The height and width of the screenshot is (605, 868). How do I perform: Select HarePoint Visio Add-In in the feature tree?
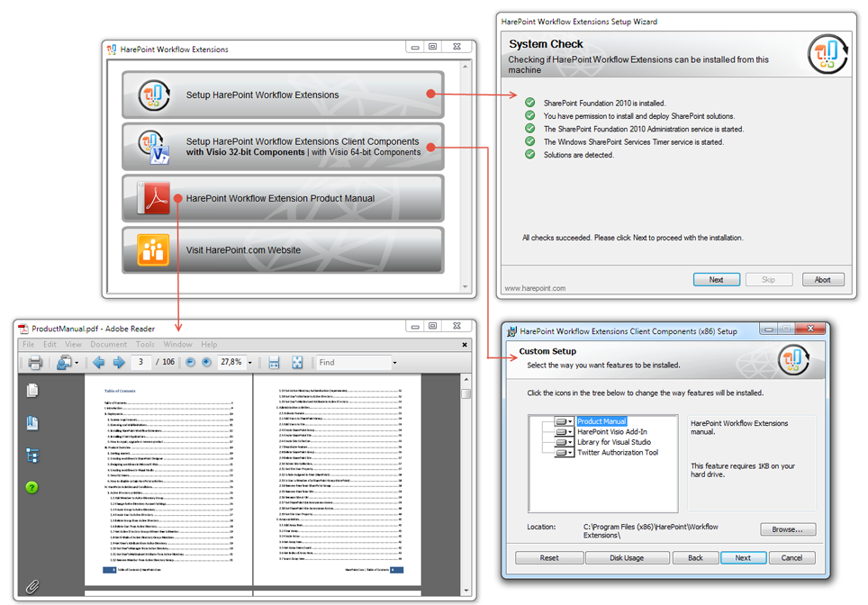pos(612,432)
